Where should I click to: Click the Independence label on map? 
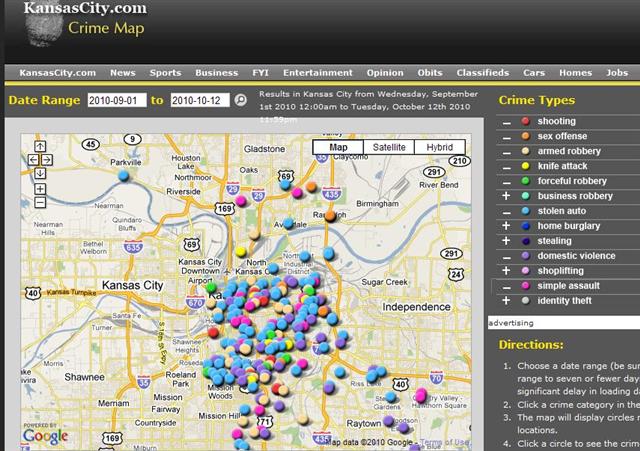(x=416, y=307)
